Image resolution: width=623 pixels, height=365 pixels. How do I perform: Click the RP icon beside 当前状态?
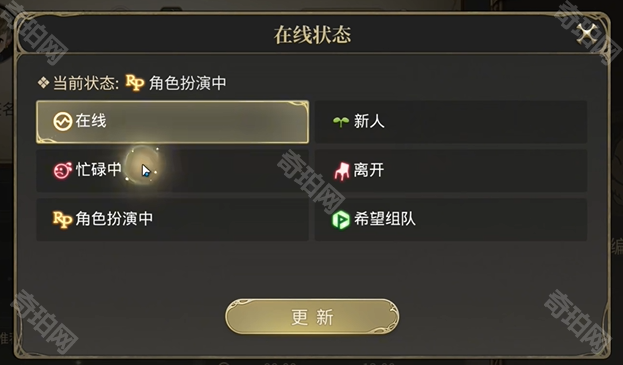[x=135, y=83]
